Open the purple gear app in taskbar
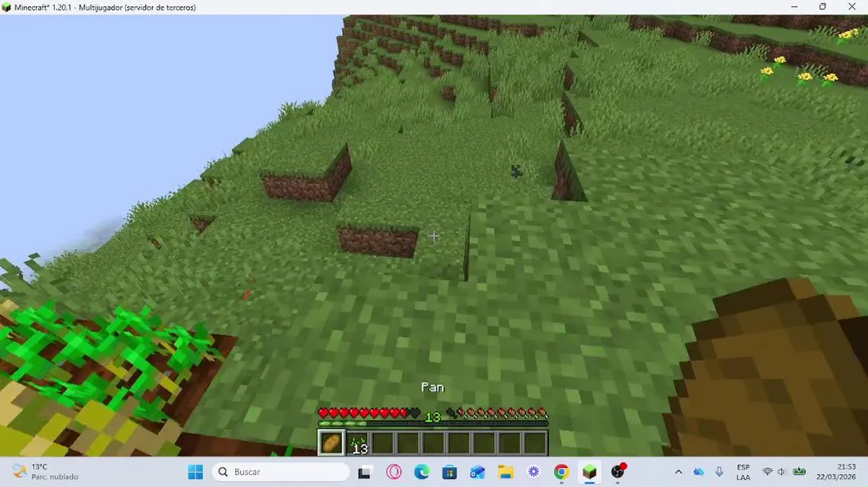 pos(533,472)
